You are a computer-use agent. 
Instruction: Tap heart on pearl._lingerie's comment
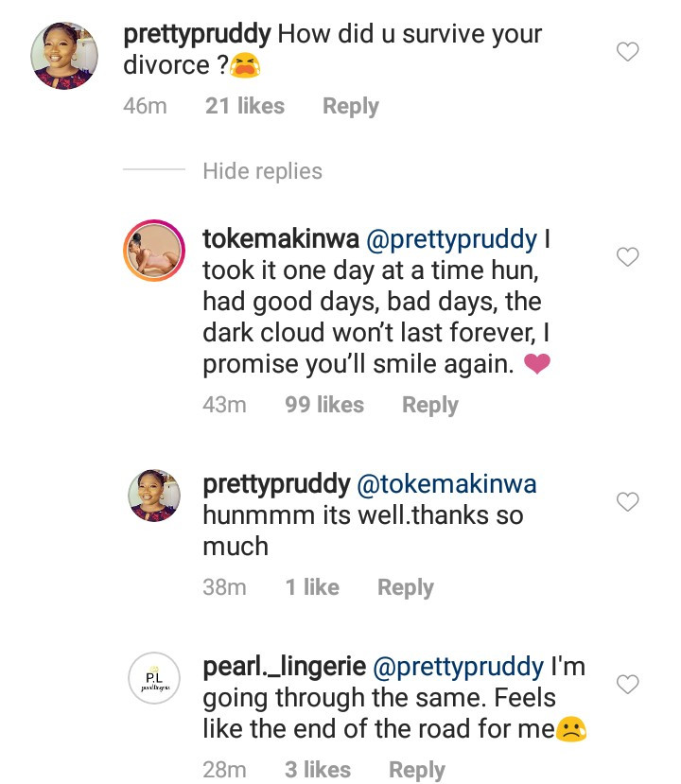pyautogui.click(x=628, y=683)
